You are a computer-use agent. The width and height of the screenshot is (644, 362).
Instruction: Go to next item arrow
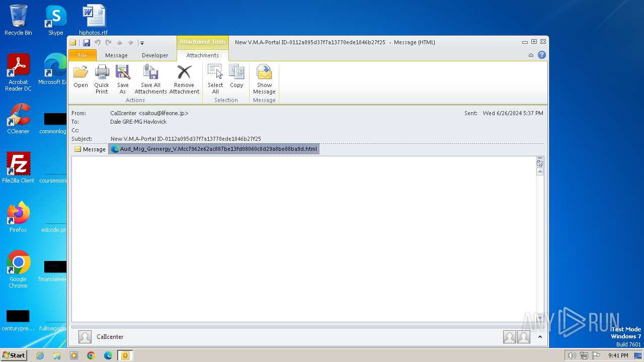pyautogui.click(x=130, y=43)
